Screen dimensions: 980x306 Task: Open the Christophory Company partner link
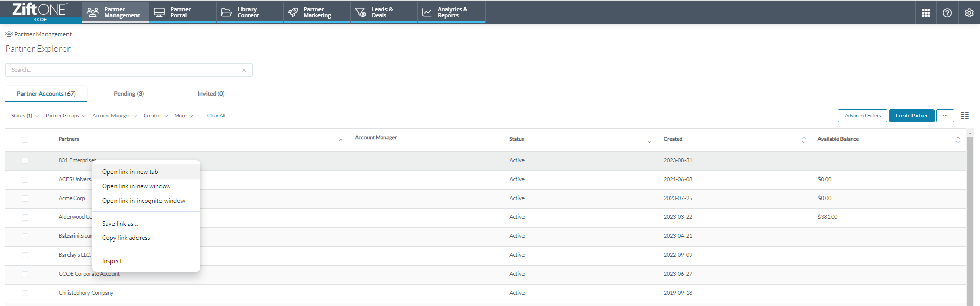(86, 293)
